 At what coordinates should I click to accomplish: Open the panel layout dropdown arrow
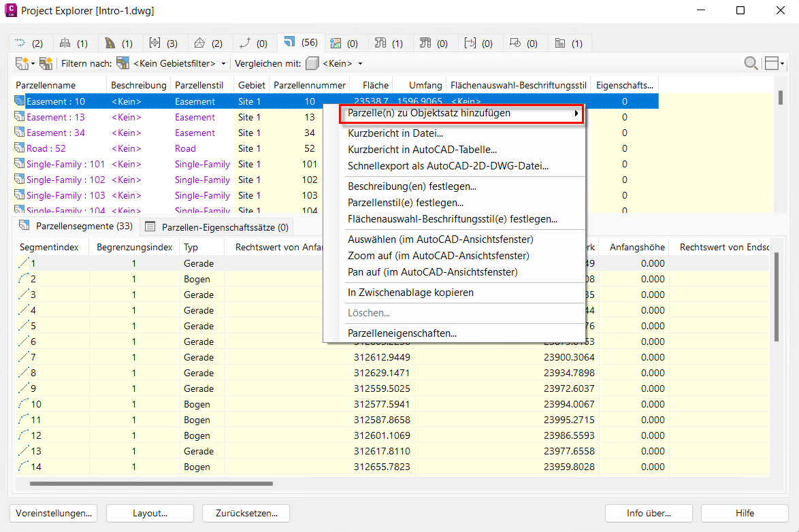782,64
